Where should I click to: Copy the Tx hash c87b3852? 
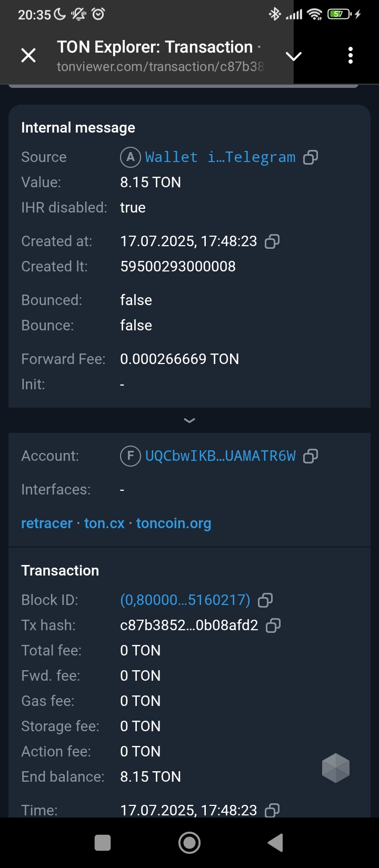coord(273,625)
